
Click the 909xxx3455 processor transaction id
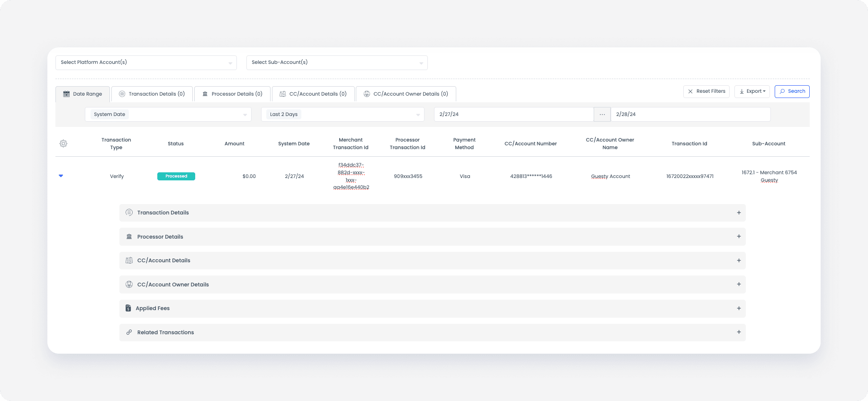[x=408, y=176]
